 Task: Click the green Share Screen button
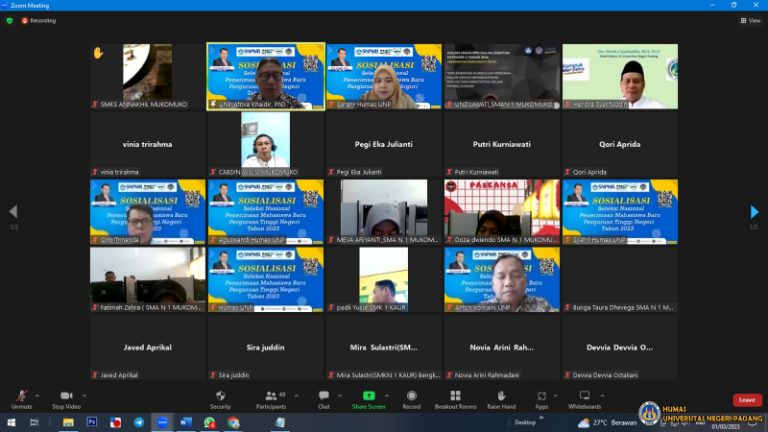point(368,400)
